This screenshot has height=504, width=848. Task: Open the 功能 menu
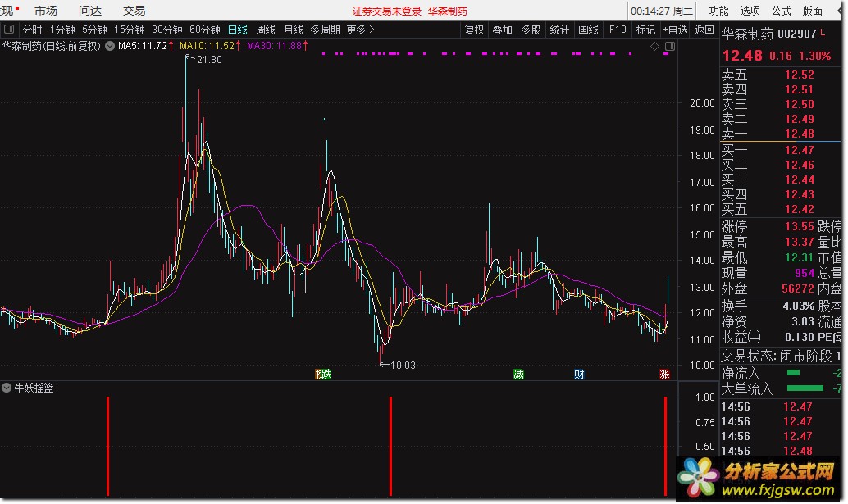(718, 11)
